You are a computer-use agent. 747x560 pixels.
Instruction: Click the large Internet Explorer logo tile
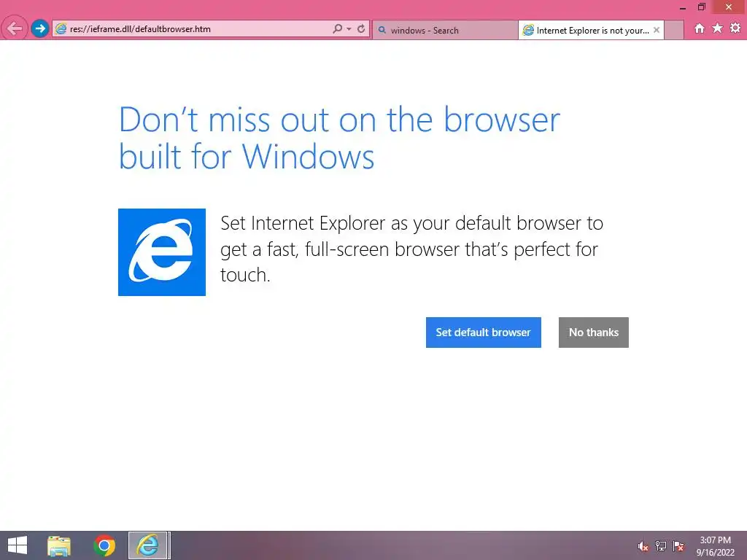pos(162,252)
